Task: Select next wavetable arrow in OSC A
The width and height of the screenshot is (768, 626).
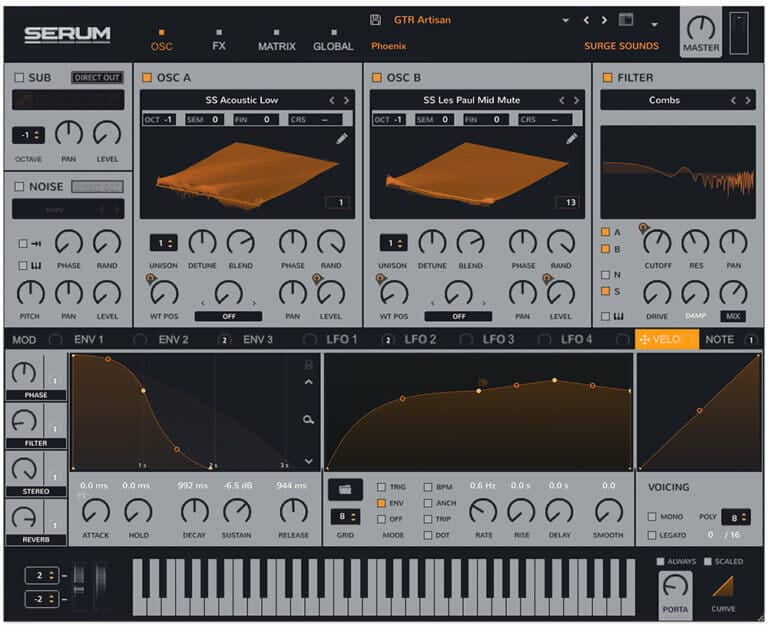Action: pos(347,100)
